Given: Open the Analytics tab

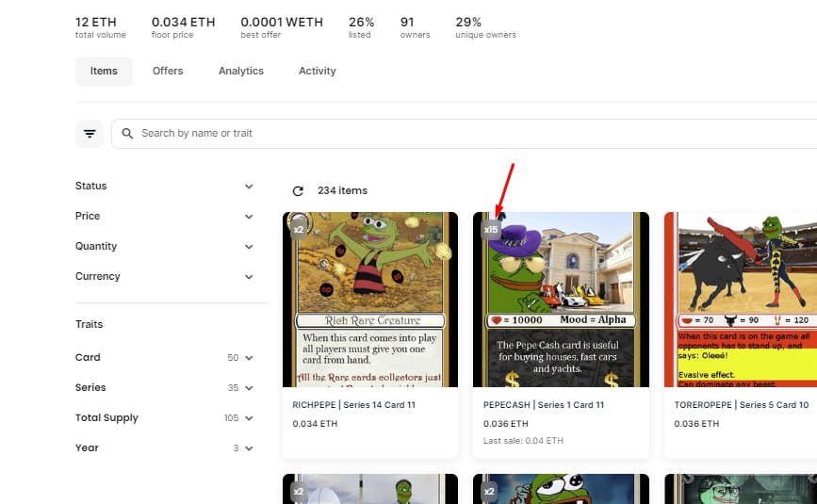Looking at the screenshot, I should point(240,71).
